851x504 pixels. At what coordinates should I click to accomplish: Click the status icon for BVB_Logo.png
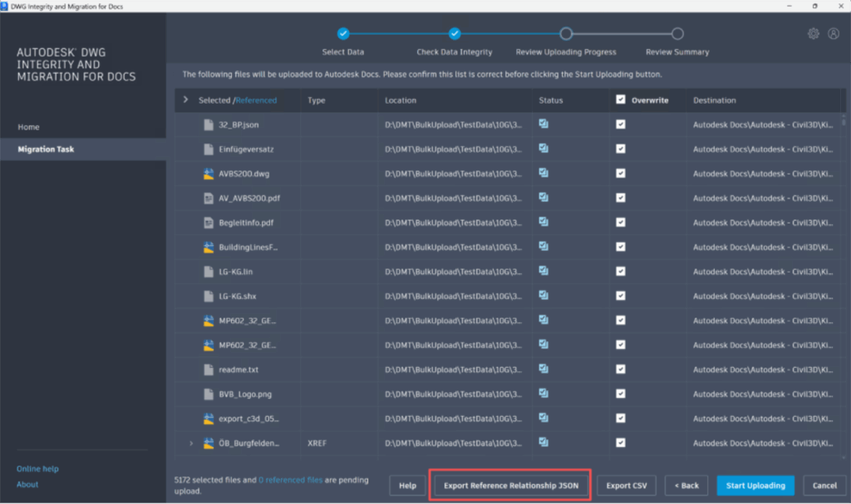pos(544,393)
